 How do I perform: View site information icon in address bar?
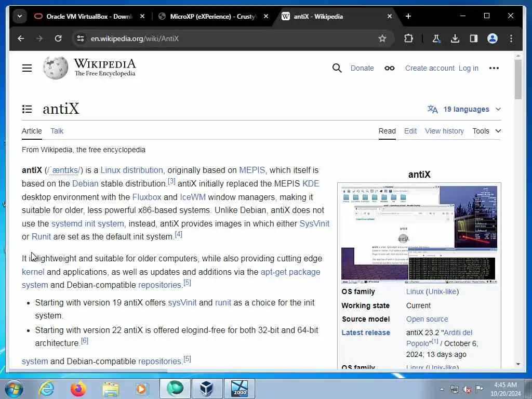tap(81, 38)
